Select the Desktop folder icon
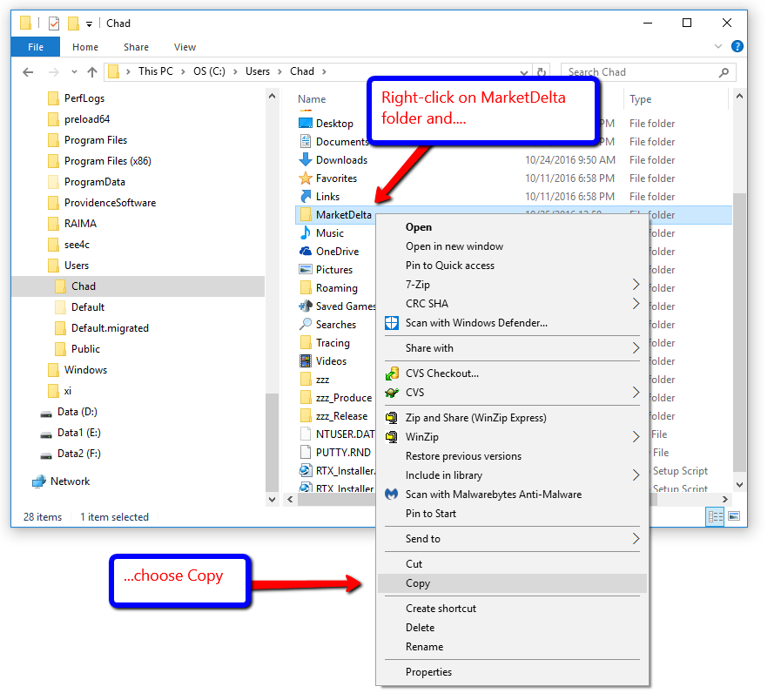781x700 pixels. (x=306, y=123)
